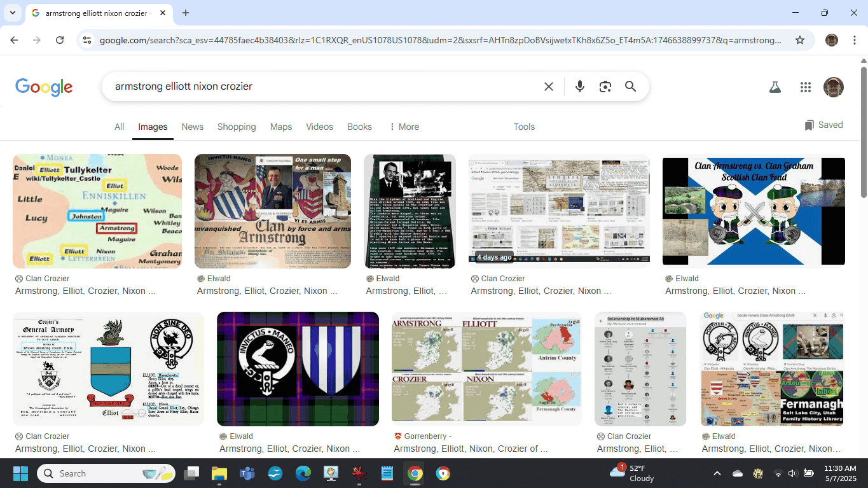Reload the page
The height and width of the screenshot is (488, 868).
pyautogui.click(x=60, y=40)
